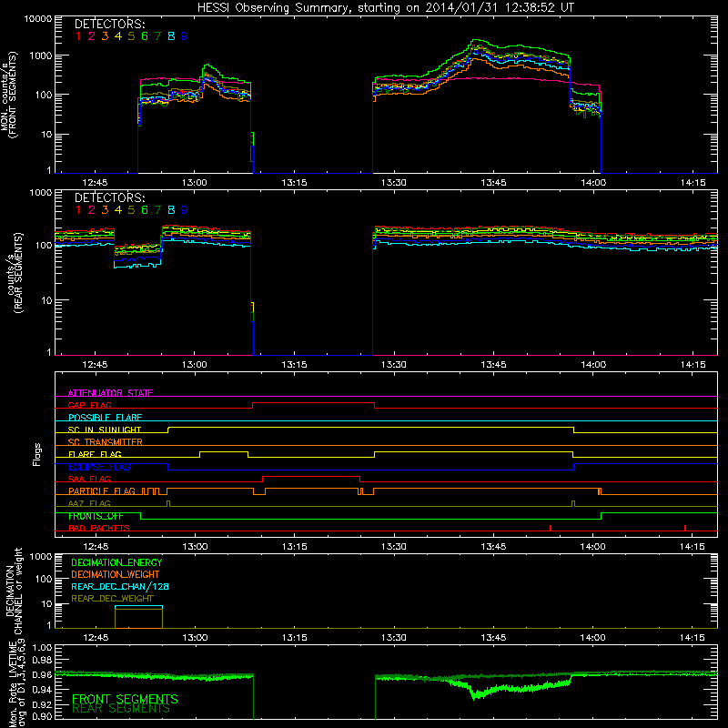Click the FLARE_FLAG label

pyautogui.click(x=95, y=454)
